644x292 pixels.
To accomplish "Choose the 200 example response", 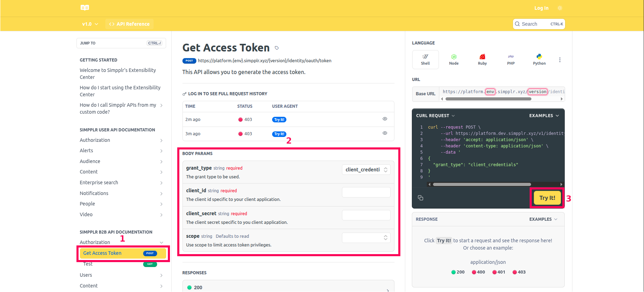I will coord(458,272).
